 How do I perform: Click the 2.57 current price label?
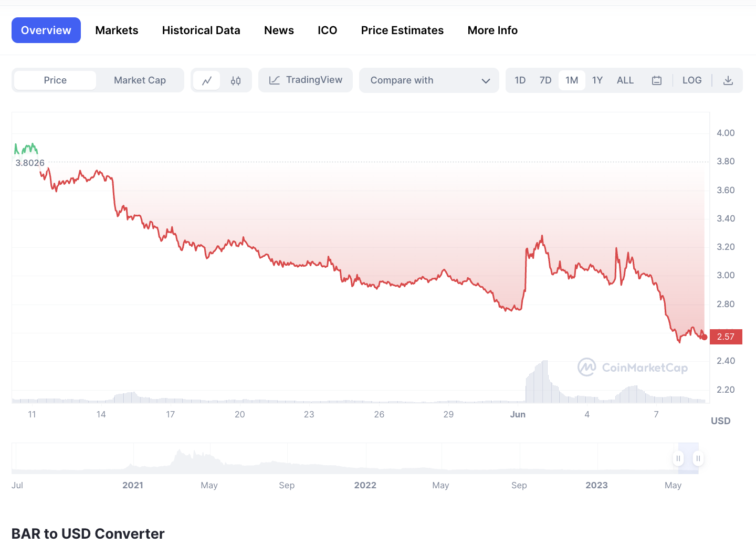726,337
